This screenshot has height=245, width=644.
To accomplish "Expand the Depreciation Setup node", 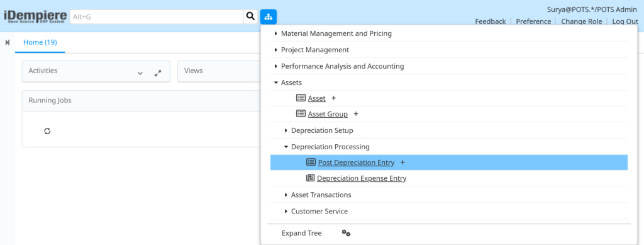I will [x=286, y=130].
